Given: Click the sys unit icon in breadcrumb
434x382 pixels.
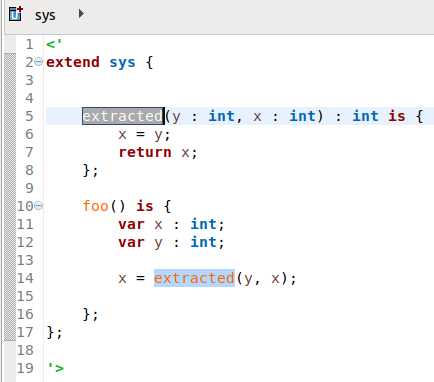Looking at the screenshot, I should click(15, 14).
